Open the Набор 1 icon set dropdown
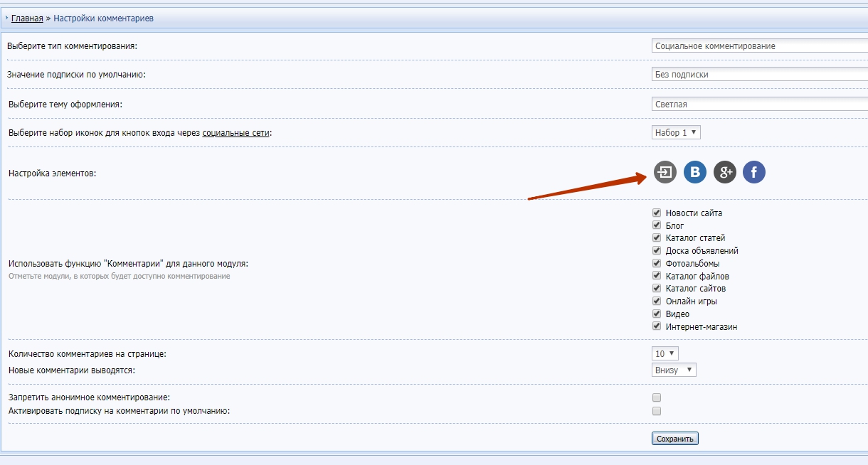Image resolution: width=868 pixels, height=465 pixels. click(x=676, y=132)
